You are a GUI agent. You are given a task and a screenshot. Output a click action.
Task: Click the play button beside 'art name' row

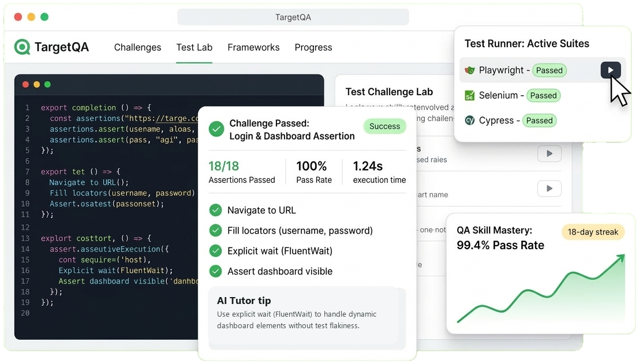pos(549,189)
